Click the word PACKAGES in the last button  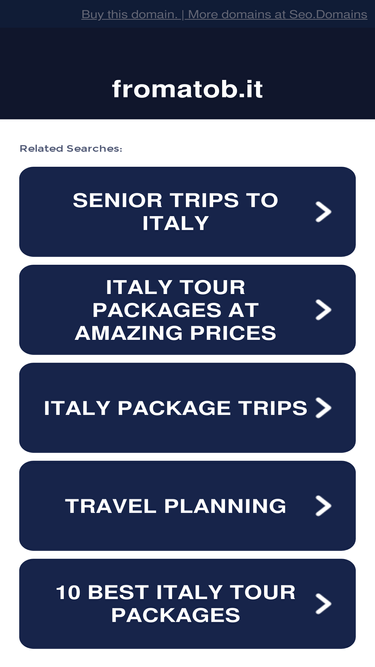pyautogui.click(x=176, y=615)
